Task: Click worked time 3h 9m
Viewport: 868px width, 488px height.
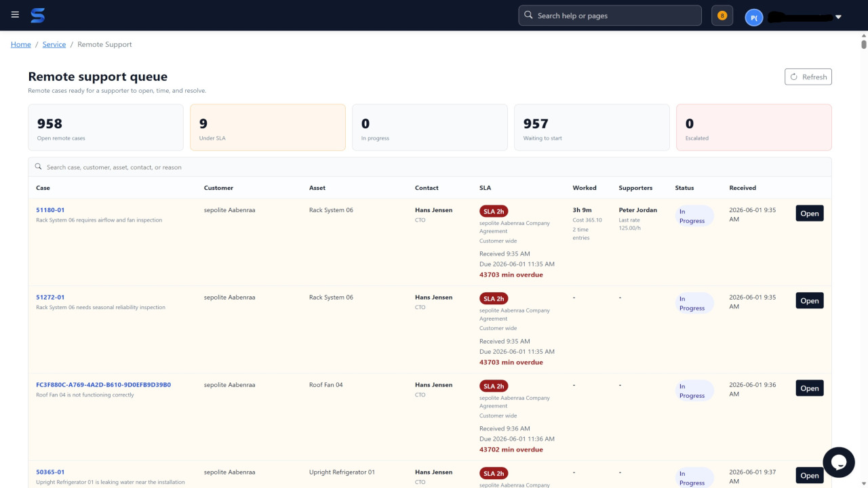Action: 582,210
